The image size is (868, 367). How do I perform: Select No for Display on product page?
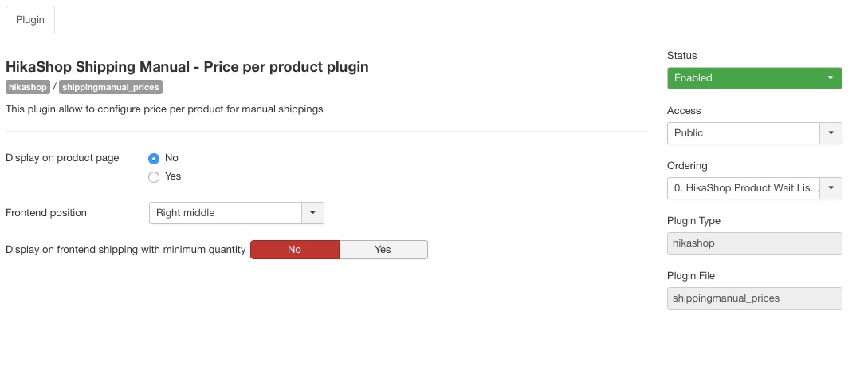coord(154,158)
